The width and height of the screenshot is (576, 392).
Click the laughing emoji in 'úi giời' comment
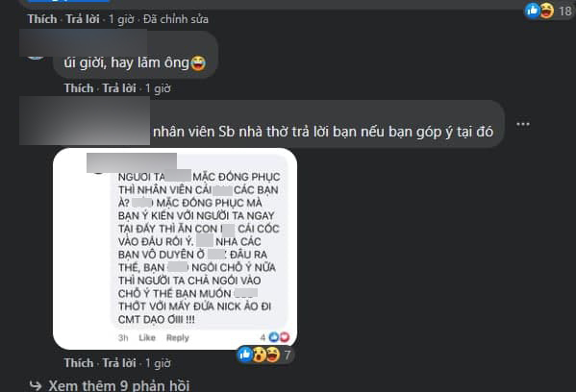coord(198,63)
